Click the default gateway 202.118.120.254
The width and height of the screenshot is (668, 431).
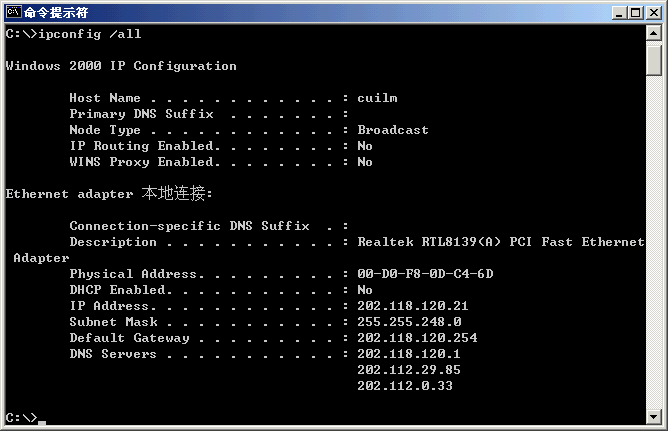tap(417, 338)
